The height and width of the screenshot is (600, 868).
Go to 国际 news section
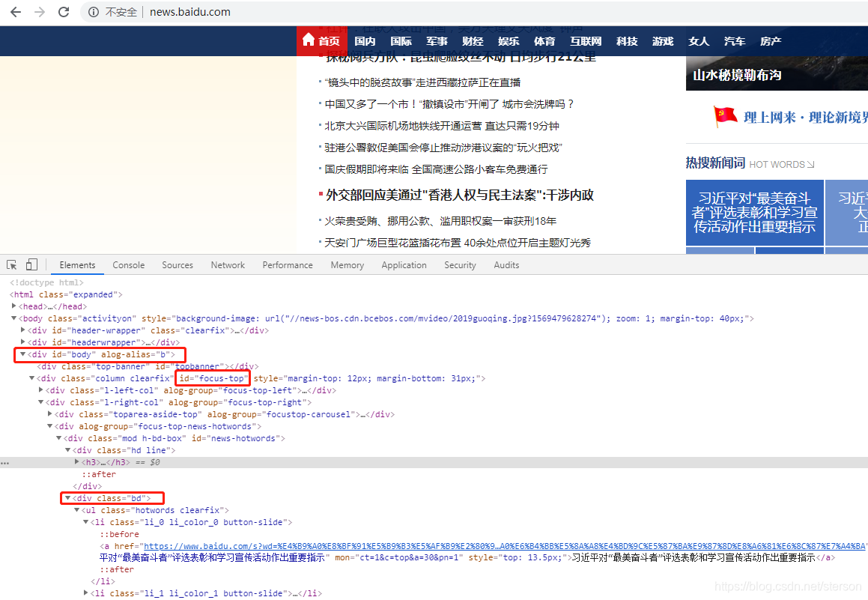click(401, 41)
